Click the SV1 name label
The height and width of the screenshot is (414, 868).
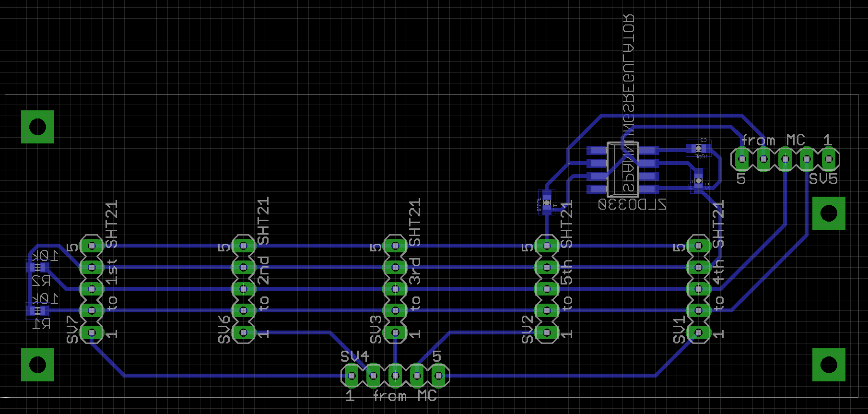pos(679,330)
